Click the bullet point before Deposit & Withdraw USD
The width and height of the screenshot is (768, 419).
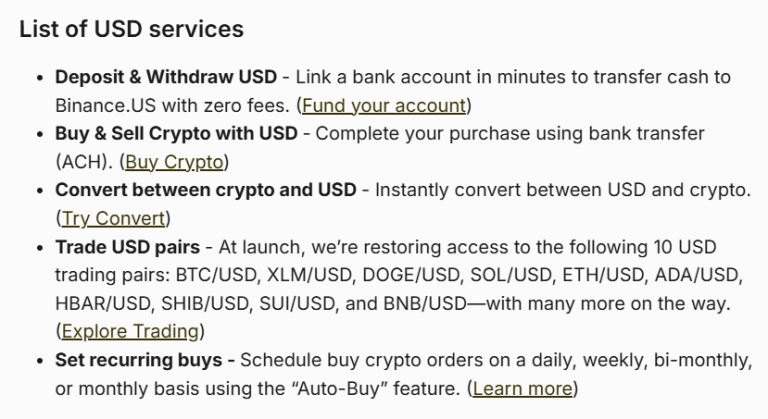tap(40, 77)
